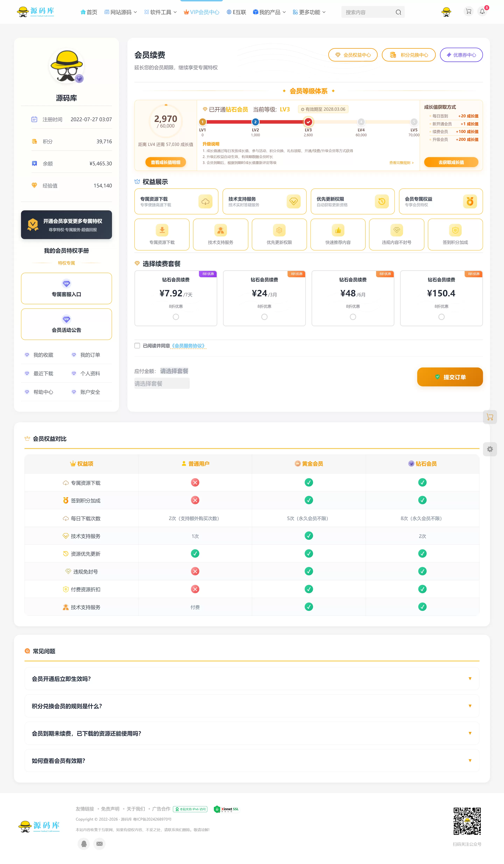Click the 专属资源下载 download icon tile
Viewport: 504px width, 864px height.
tap(162, 235)
